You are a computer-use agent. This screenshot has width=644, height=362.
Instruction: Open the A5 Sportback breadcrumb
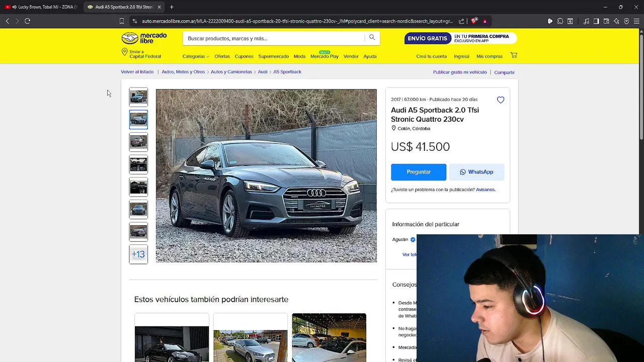(x=287, y=72)
